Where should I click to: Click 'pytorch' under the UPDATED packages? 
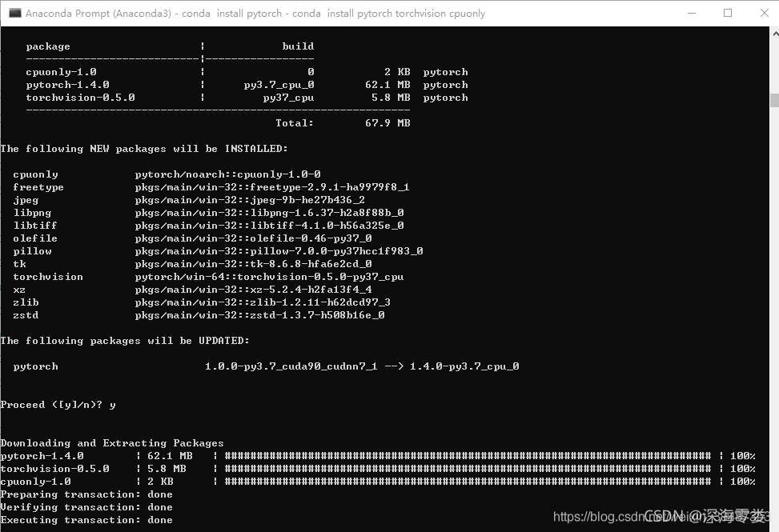click(x=35, y=366)
